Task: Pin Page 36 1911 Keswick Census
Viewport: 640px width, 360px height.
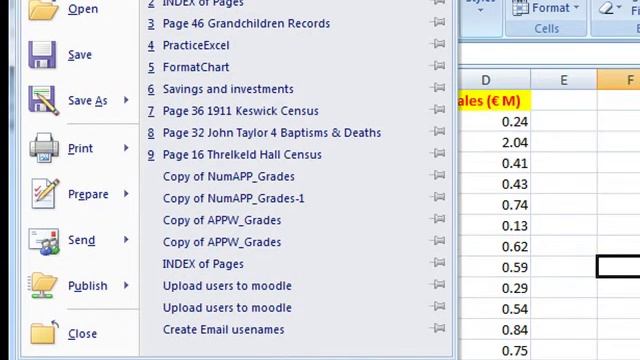Action: pyautogui.click(x=438, y=109)
